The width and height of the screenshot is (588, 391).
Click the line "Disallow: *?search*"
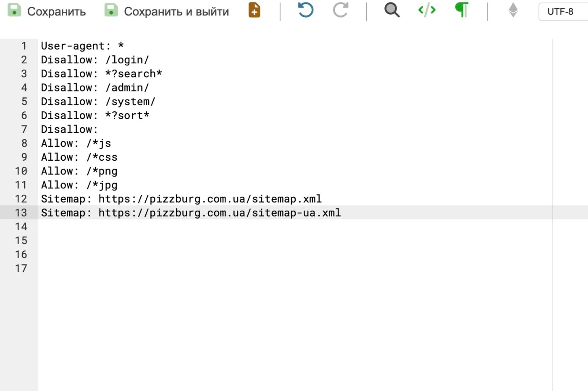102,73
